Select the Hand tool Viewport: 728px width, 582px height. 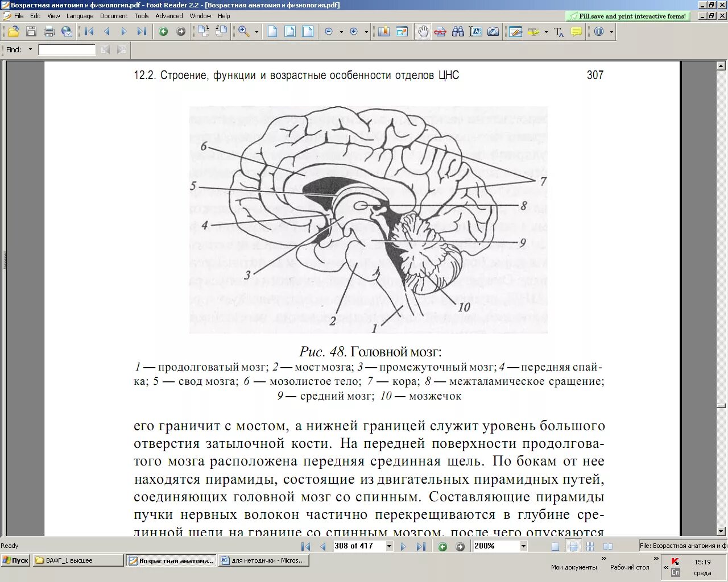[423, 32]
